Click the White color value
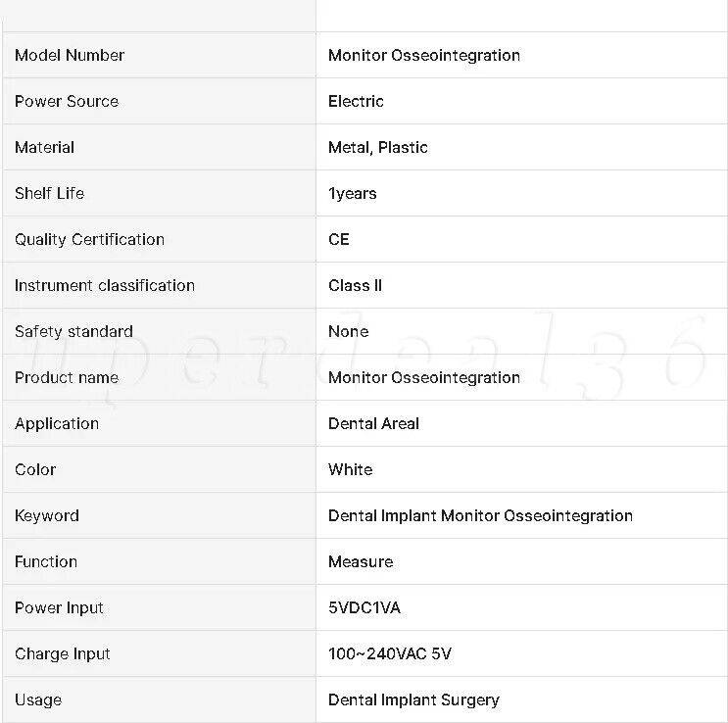The image size is (728, 723). pyautogui.click(x=350, y=469)
